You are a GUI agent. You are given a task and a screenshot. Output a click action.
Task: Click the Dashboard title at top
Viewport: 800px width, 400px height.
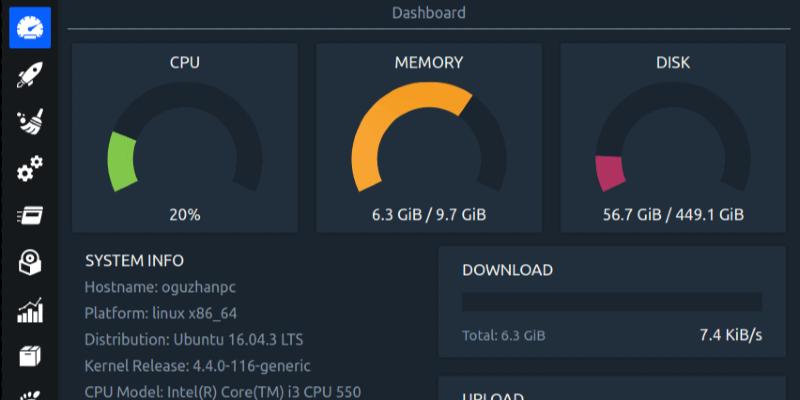tap(428, 13)
